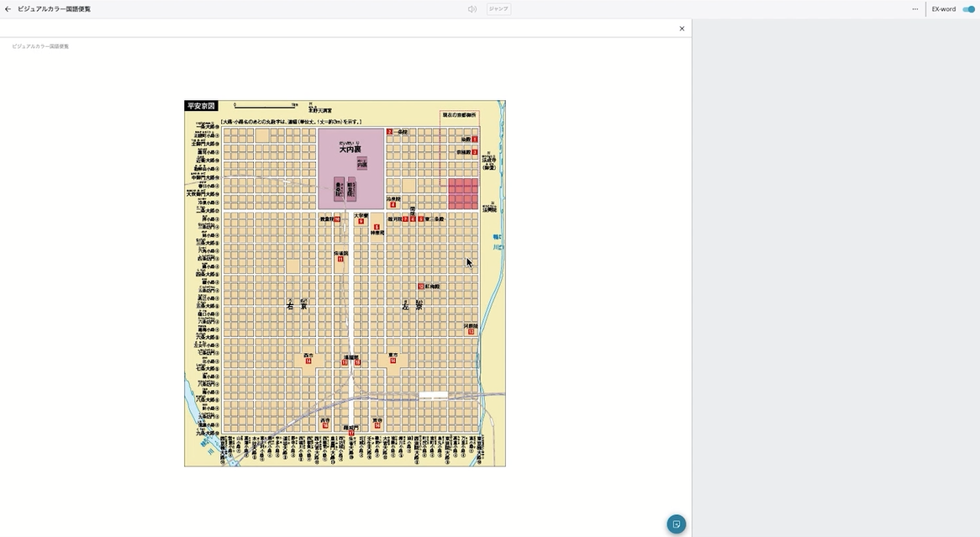The height and width of the screenshot is (537, 980).
Task: Click the red marker under 朱雀院
Action: [x=340, y=260]
